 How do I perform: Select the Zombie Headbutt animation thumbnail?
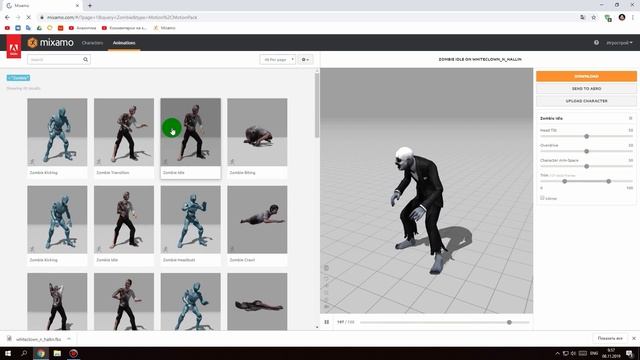coord(191,220)
